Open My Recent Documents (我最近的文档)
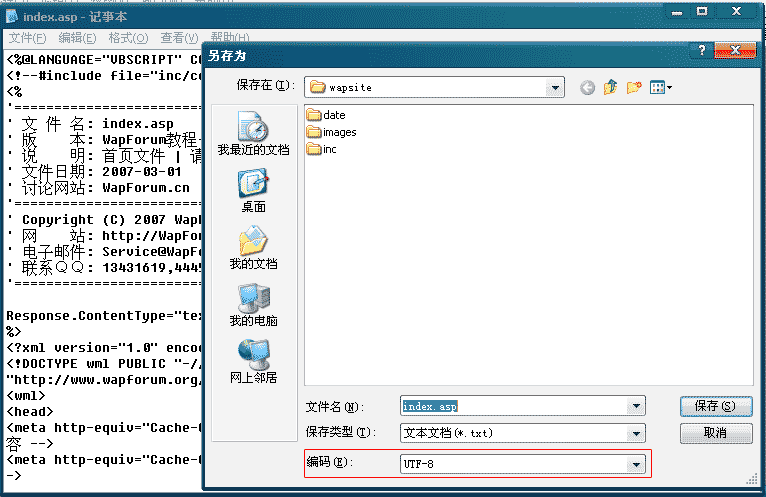Viewport: 766px width, 497px height. (x=253, y=134)
